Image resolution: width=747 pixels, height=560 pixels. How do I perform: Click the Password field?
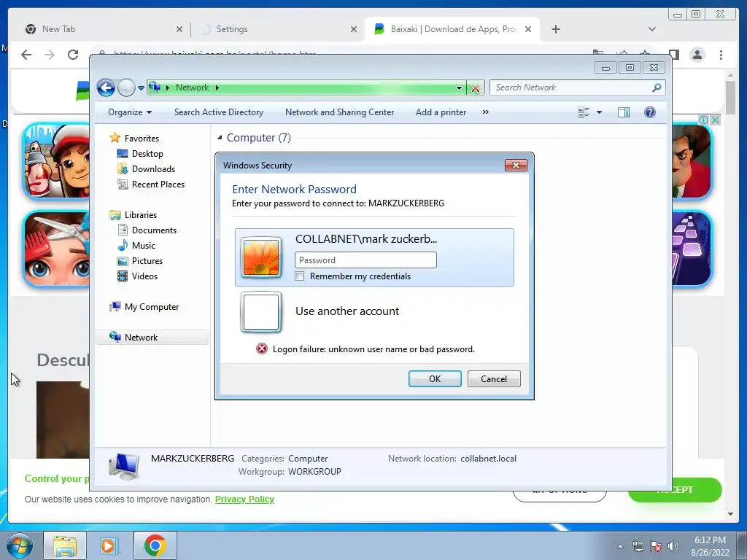tap(365, 260)
